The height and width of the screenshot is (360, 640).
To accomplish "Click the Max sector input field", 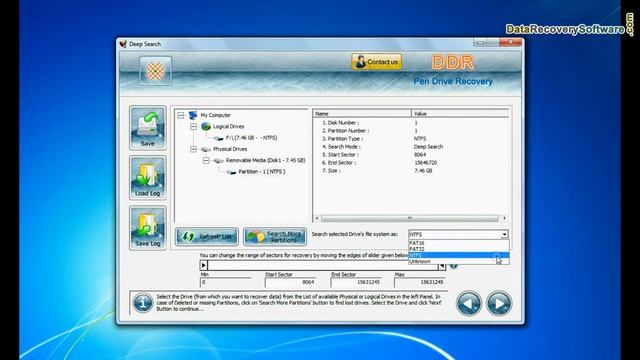I will 420,282.
